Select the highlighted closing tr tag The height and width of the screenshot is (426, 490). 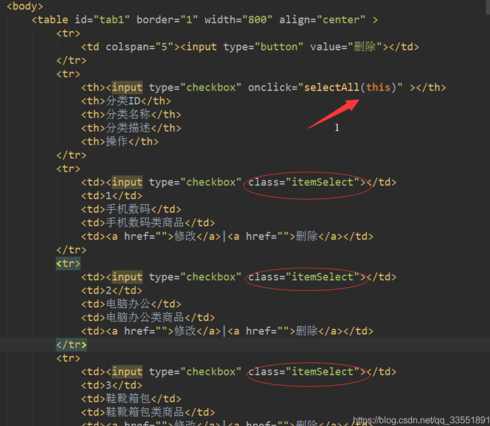[71, 344]
